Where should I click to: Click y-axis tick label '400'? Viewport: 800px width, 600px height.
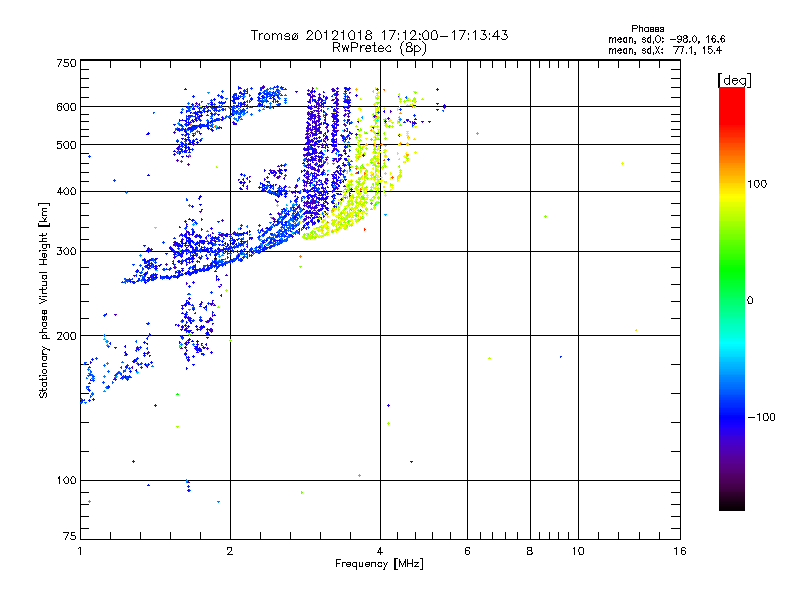pyautogui.click(x=66, y=192)
